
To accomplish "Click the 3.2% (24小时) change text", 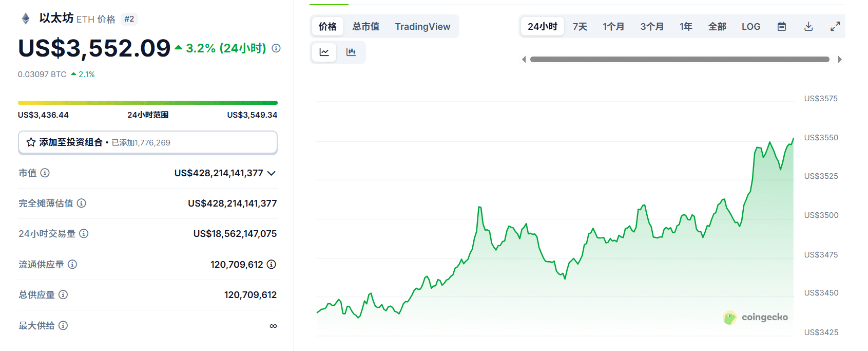I will (226, 48).
